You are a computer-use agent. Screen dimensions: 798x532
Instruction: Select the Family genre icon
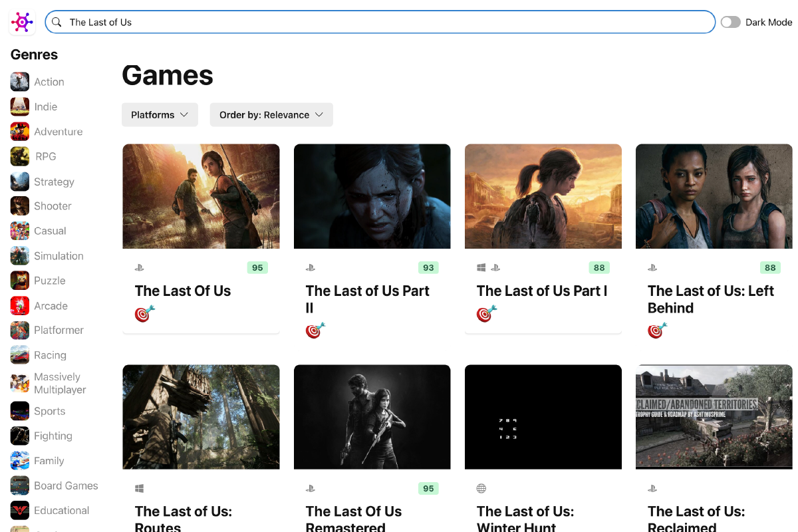tap(20, 461)
